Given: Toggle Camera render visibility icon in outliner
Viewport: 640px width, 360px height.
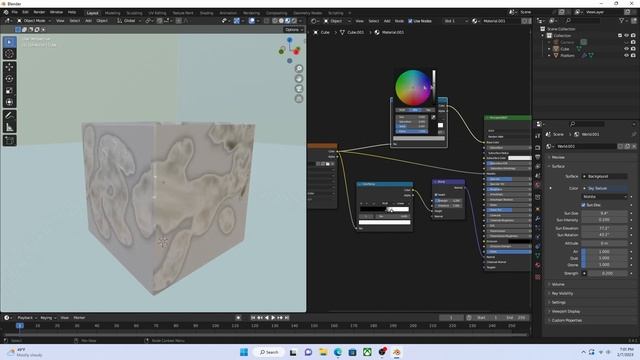Looking at the screenshot, I should pos(633,42).
